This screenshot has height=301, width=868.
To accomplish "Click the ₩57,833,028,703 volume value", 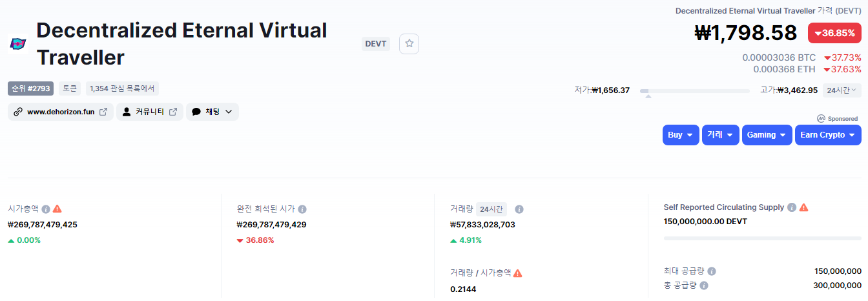I will pyautogui.click(x=482, y=225).
